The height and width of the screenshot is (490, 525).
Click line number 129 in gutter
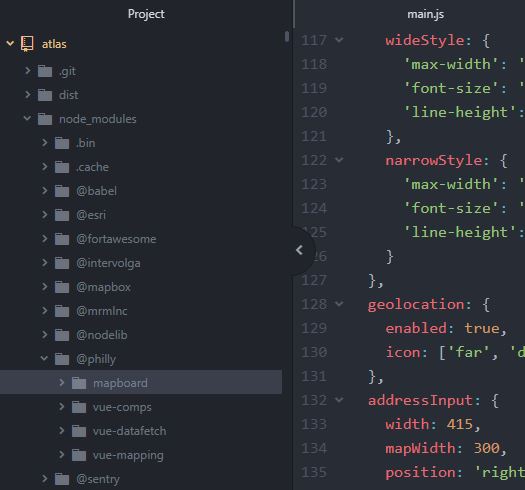pyautogui.click(x=314, y=328)
